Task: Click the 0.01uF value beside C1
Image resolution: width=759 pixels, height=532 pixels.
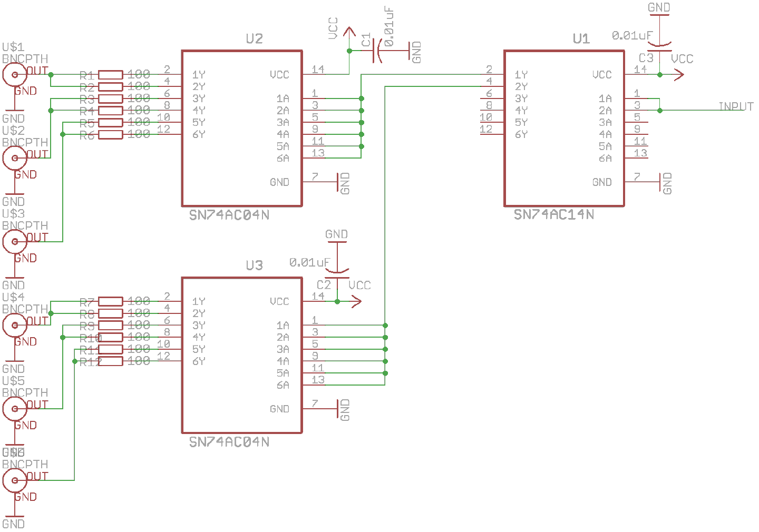Action: coord(388,27)
